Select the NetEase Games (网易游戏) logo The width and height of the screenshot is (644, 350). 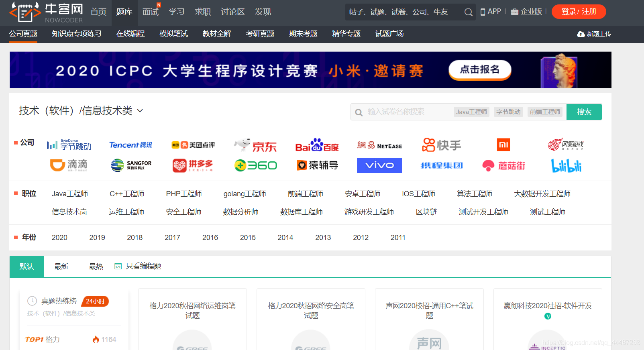tap(566, 144)
